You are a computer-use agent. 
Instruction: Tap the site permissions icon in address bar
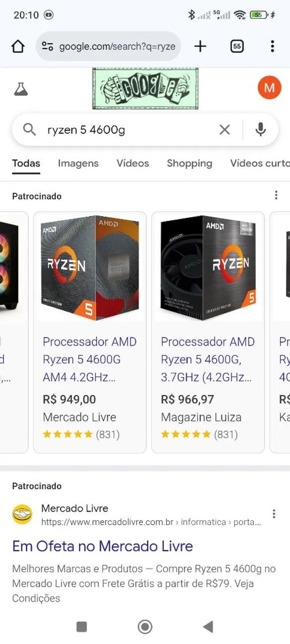pyautogui.click(x=47, y=46)
